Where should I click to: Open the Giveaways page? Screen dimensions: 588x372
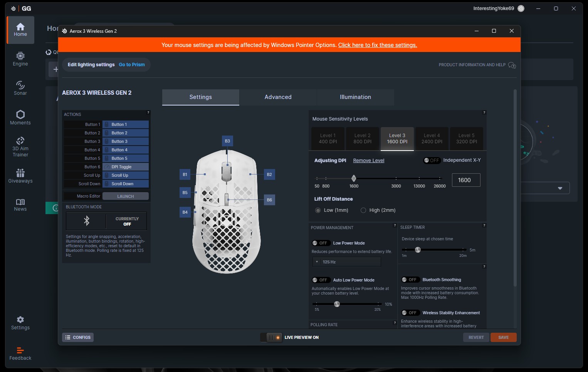tap(20, 176)
